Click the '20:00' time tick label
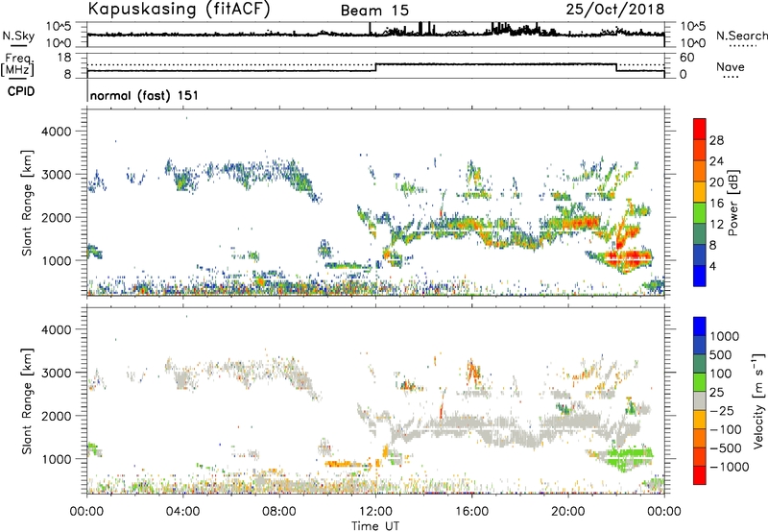The image size is (768, 532). [x=567, y=512]
